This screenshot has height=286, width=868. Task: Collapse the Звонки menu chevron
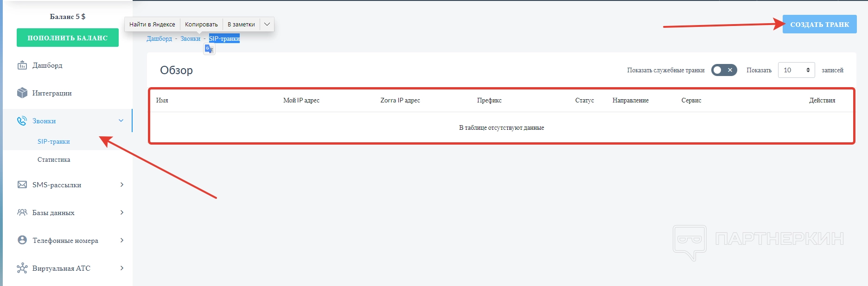(121, 121)
